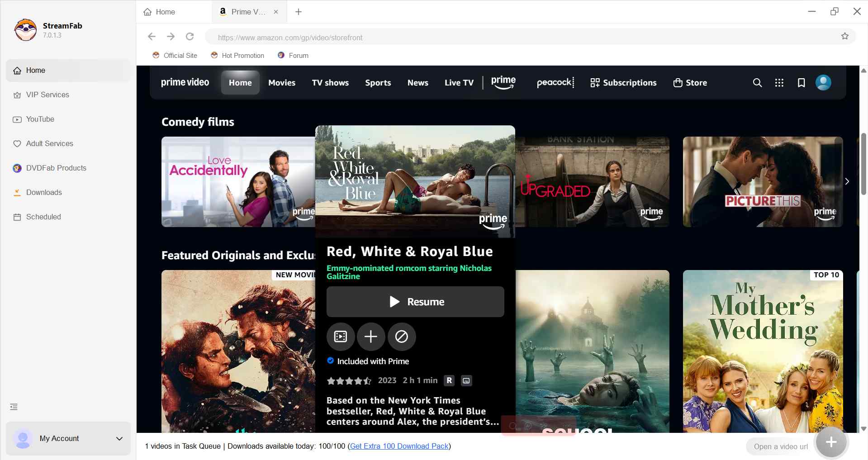868x460 pixels.
Task: Play the Red, White & Royal Blue trailer
Action: pos(341,337)
